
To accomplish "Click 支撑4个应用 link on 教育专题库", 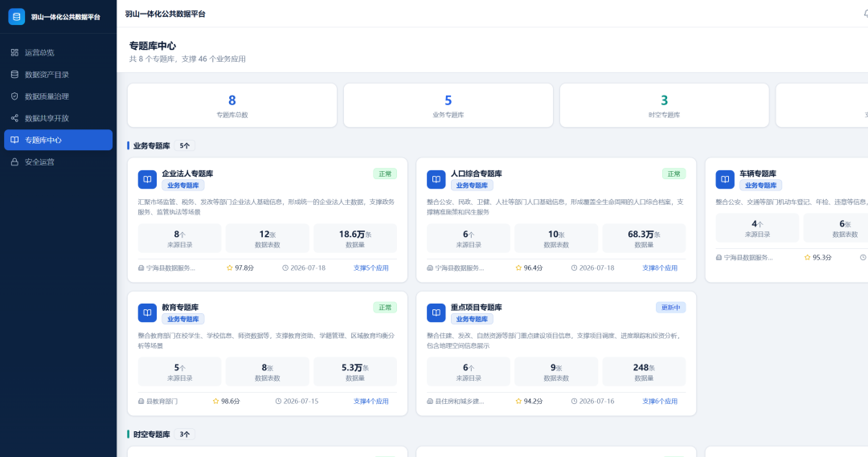I will tap(371, 401).
